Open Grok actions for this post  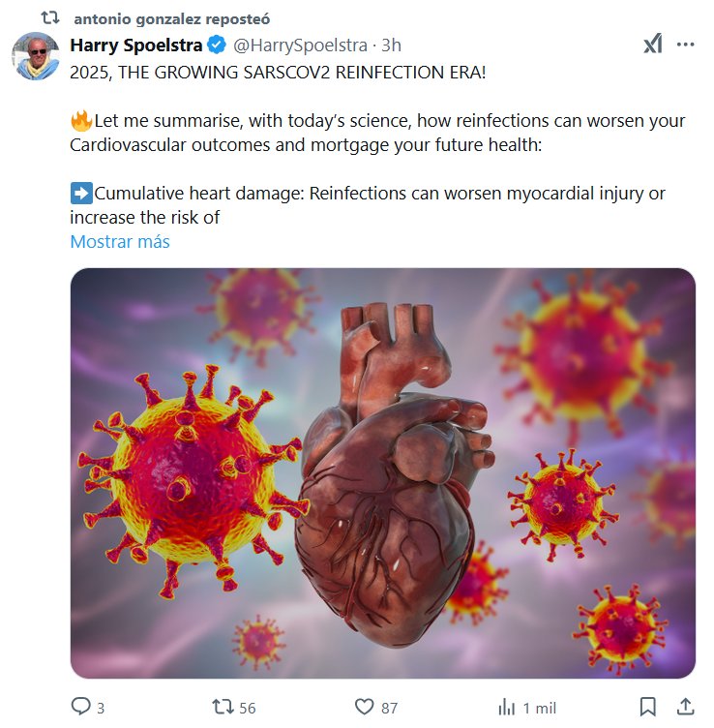pyautogui.click(x=653, y=45)
